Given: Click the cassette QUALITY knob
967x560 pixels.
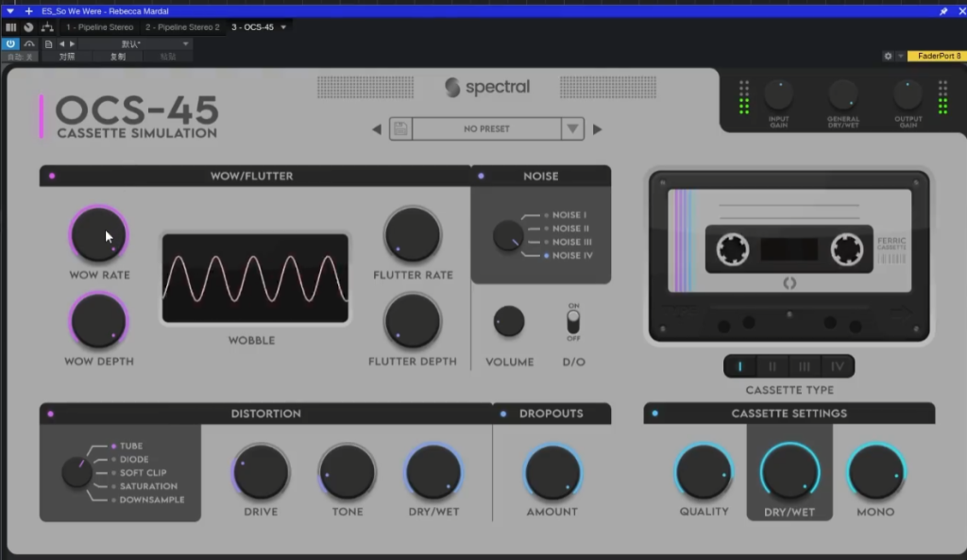Looking at the screenshot, I should coord(704,472).
